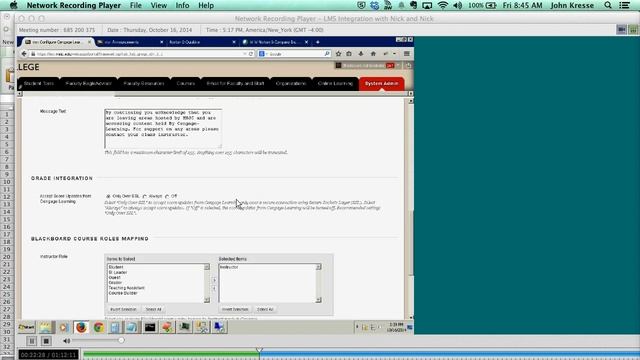Open the Info menu

[182, 5]
